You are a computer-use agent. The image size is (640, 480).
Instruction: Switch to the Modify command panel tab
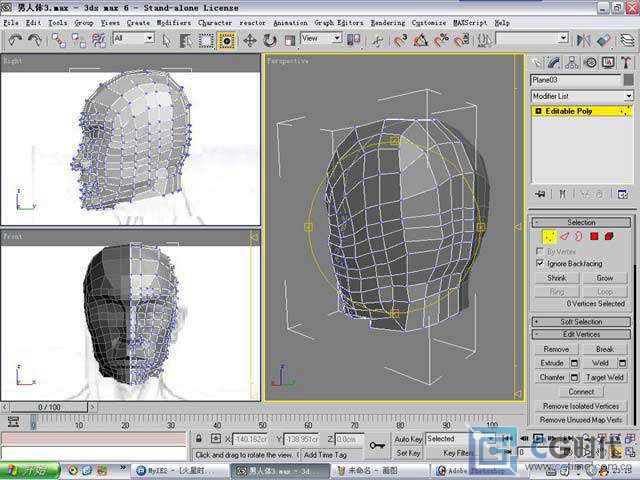point(553,63)
